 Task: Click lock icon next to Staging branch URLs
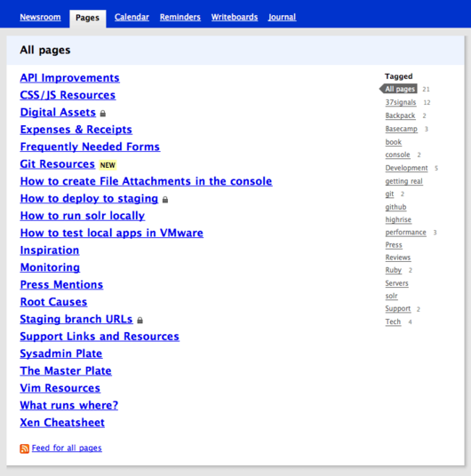(x=140, y=321)
